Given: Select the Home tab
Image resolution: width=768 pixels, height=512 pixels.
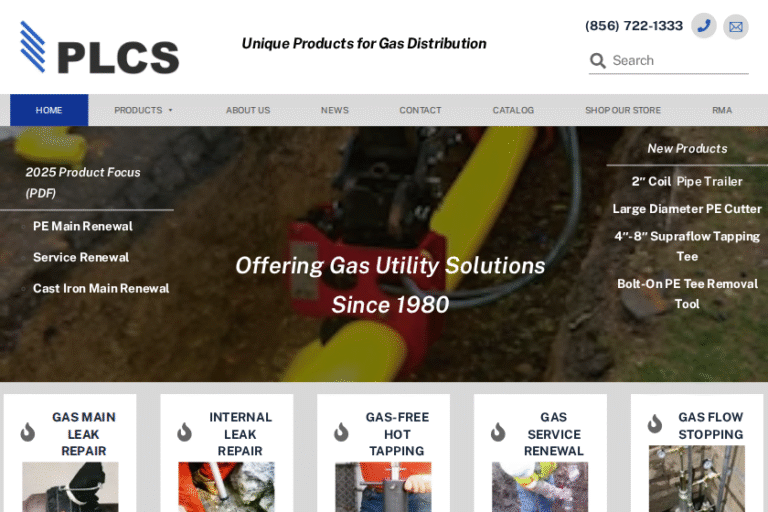Looking at the screenshot, I should click(x=49, y=110).
